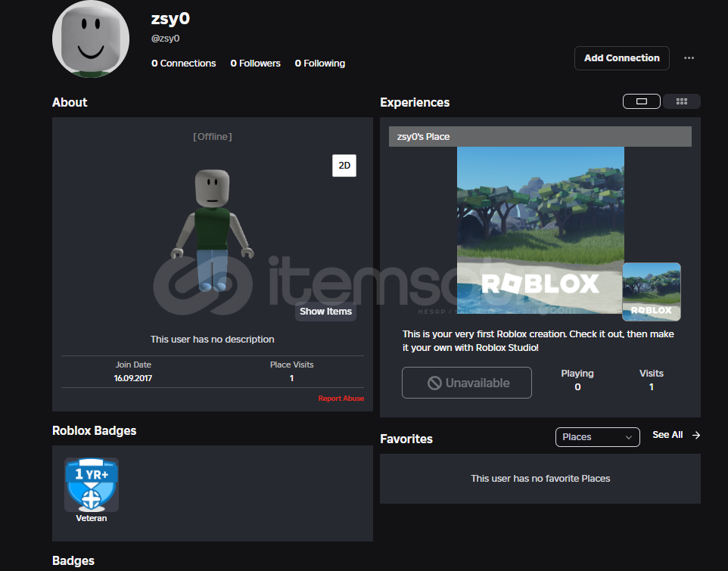728x571 pixels.
Task: Switch Experiences to slideshow view
Action: coord(642,101)
